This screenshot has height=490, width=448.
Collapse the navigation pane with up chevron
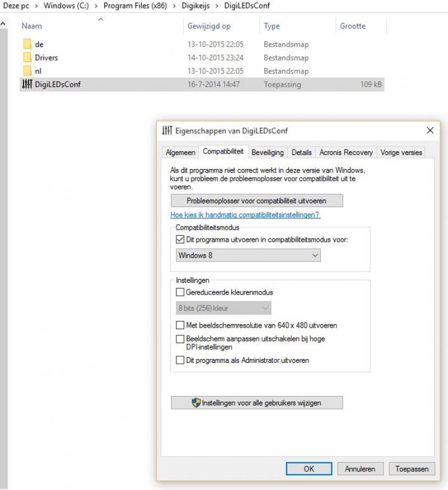(x=3, y=24)
